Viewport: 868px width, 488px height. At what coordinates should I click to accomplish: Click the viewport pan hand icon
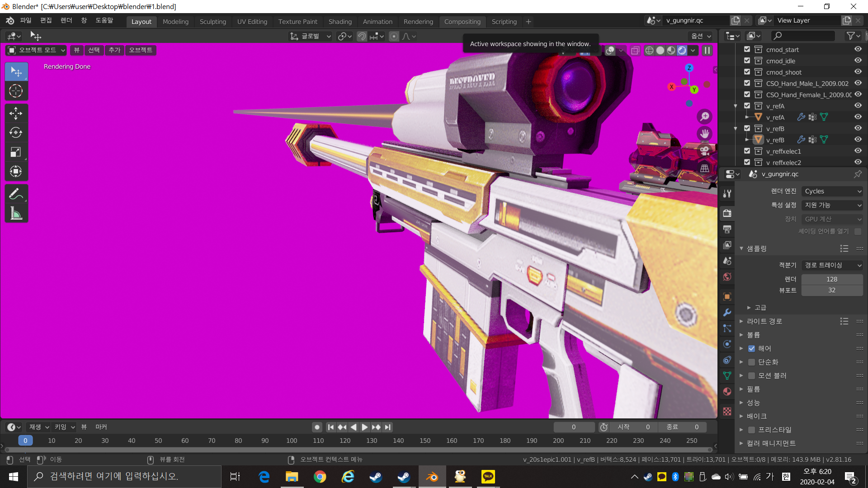pyautogui.click(x=704, y=134)
